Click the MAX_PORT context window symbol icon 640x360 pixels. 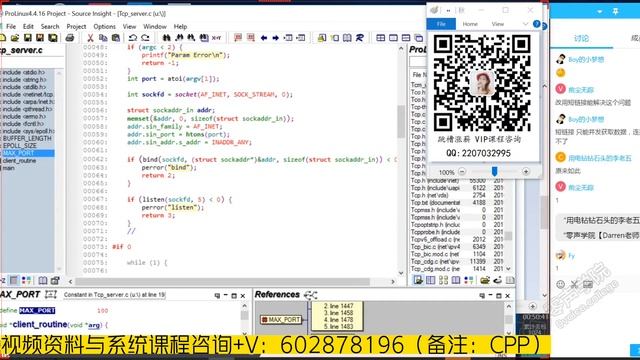51,294
